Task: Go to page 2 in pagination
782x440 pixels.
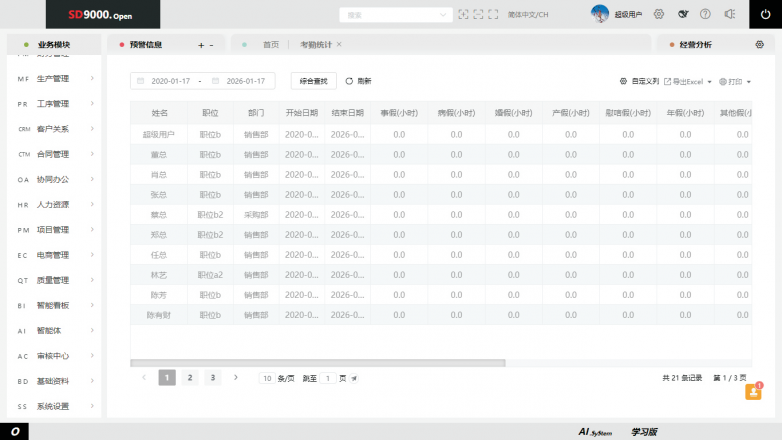Action: coord(189,378)
